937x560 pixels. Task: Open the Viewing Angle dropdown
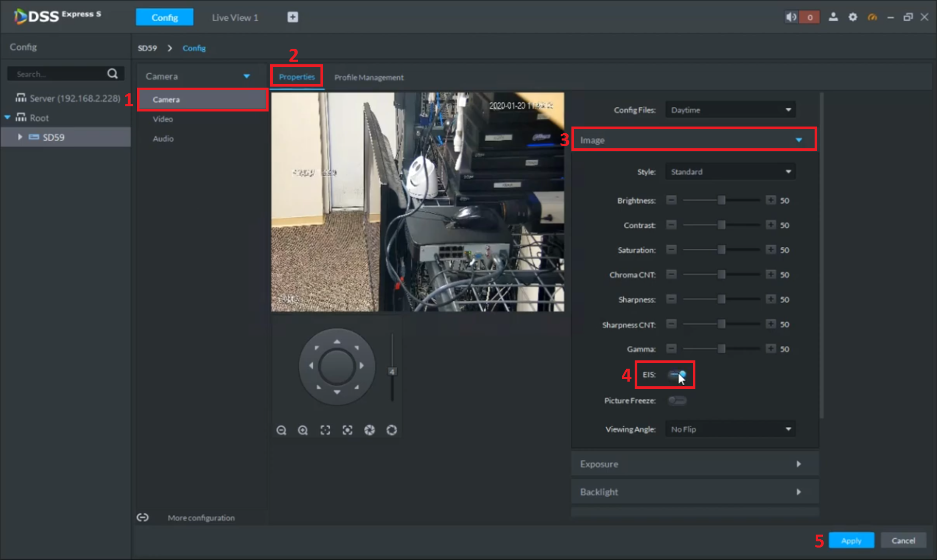(730, 429)
